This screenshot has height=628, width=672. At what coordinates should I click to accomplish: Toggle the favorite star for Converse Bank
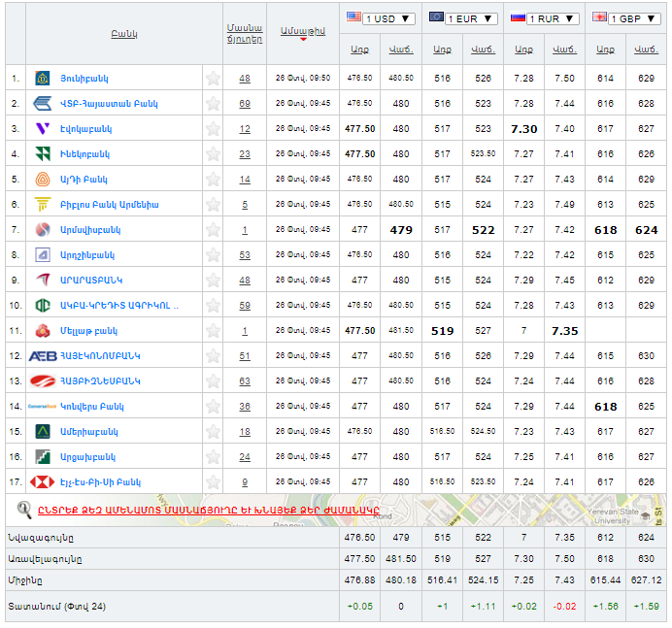coord(213,407)
